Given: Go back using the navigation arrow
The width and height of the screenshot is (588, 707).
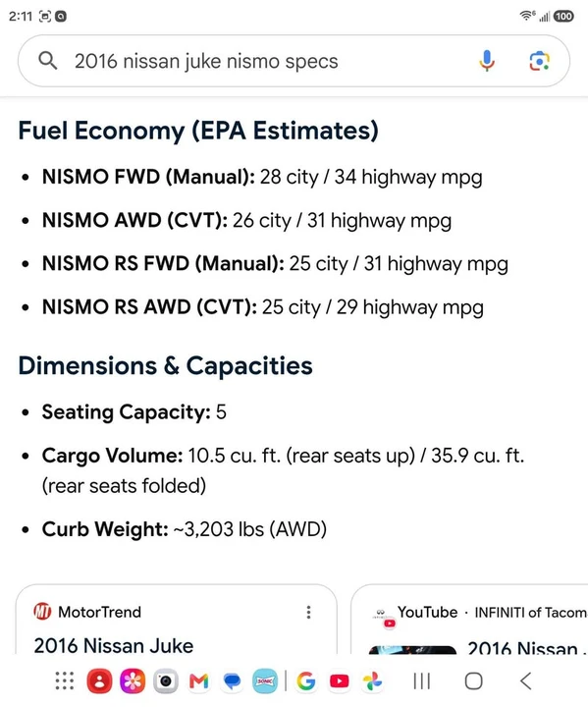Looking at the screenshot, I should pos(526,680).
